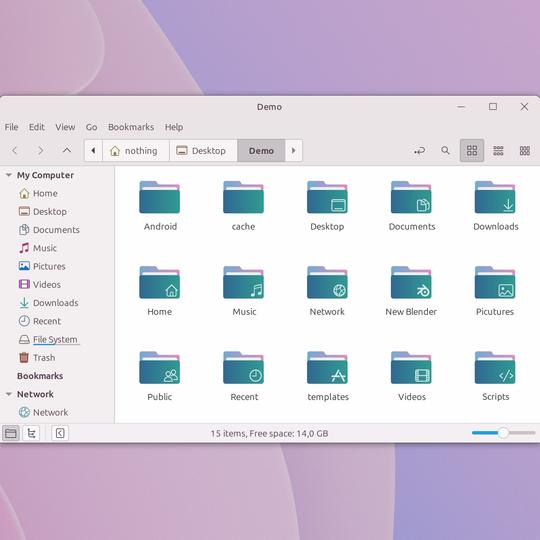The width and height of the screenshot is (540, 540).
Task: Switch to icon view
Action: [472, 150]
